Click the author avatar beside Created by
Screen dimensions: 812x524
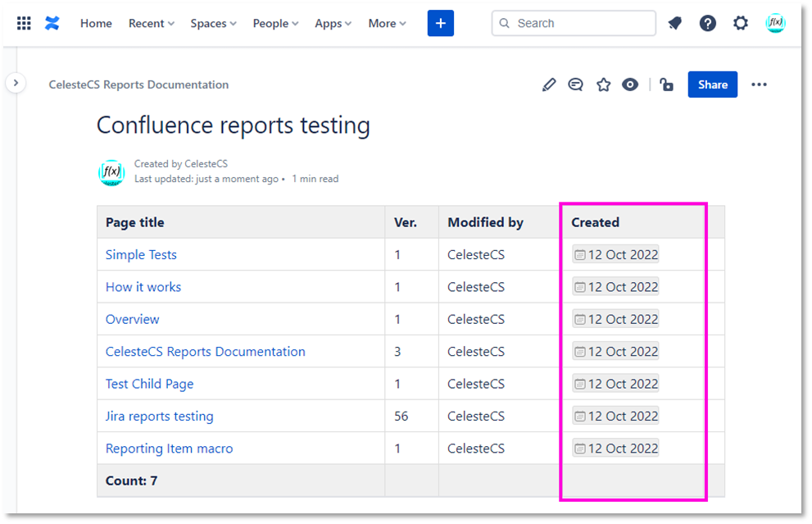tap(111, 172)
